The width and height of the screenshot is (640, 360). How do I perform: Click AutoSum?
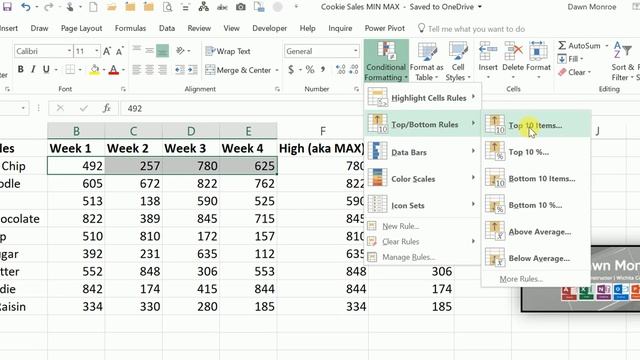click(x=580, y=45)
